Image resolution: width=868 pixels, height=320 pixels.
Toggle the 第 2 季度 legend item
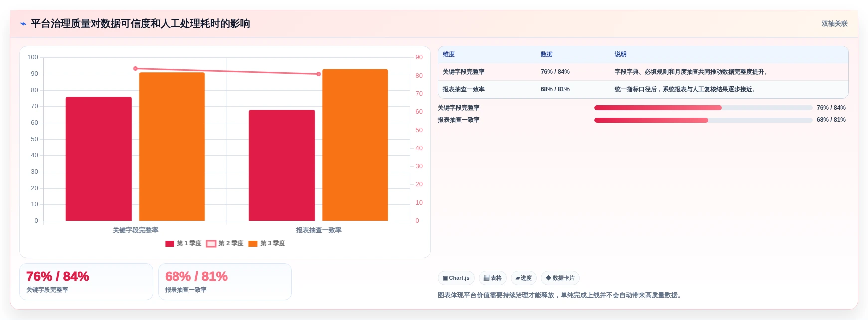click(x=225, y=243)
